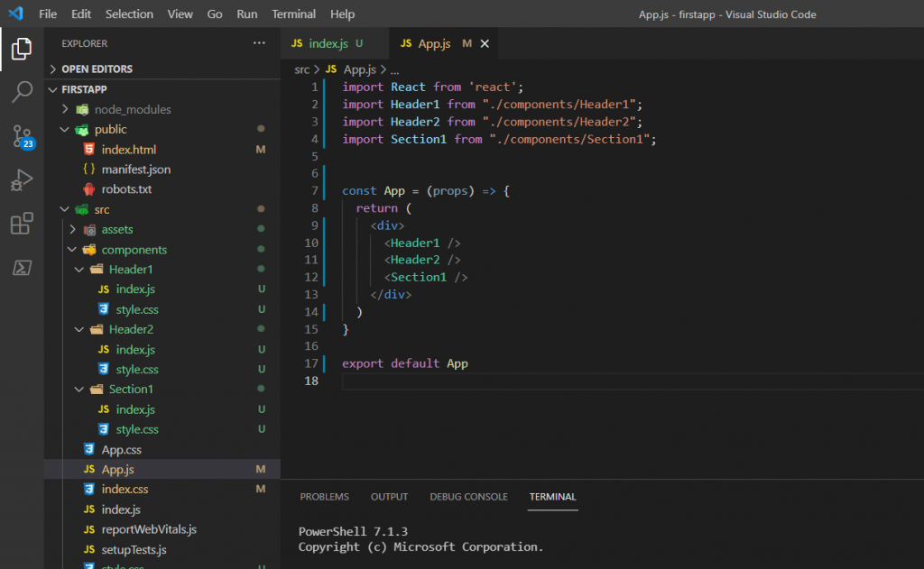924x569 pixels.
Task: Expand the Open Editors section
Action: click(x=97, y=69)
